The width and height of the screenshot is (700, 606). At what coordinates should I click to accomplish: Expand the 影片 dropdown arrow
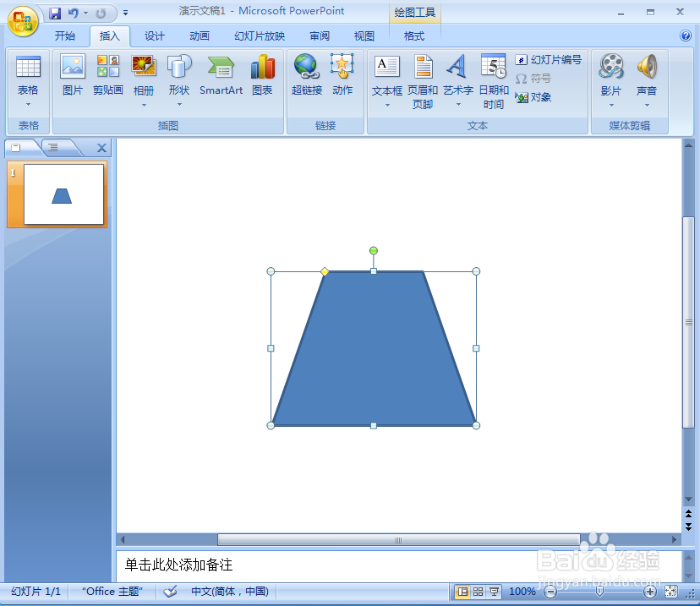[x=611, y=106]
